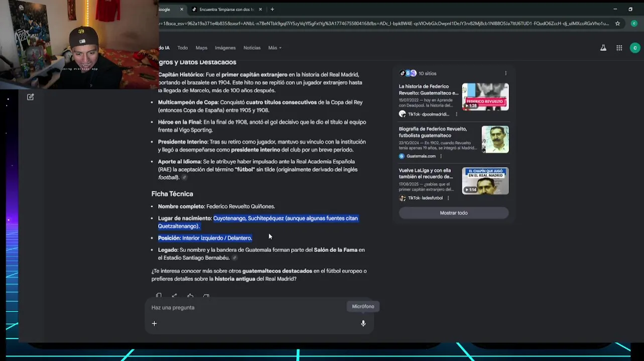
Task: Click the TikTok ladesfutbol source label
Action: pos(425,198)
